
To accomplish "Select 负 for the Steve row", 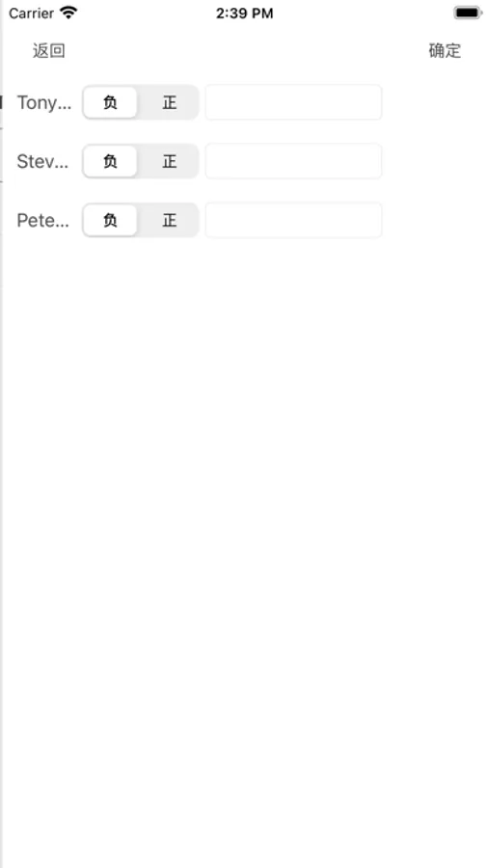I will [110, 161].
